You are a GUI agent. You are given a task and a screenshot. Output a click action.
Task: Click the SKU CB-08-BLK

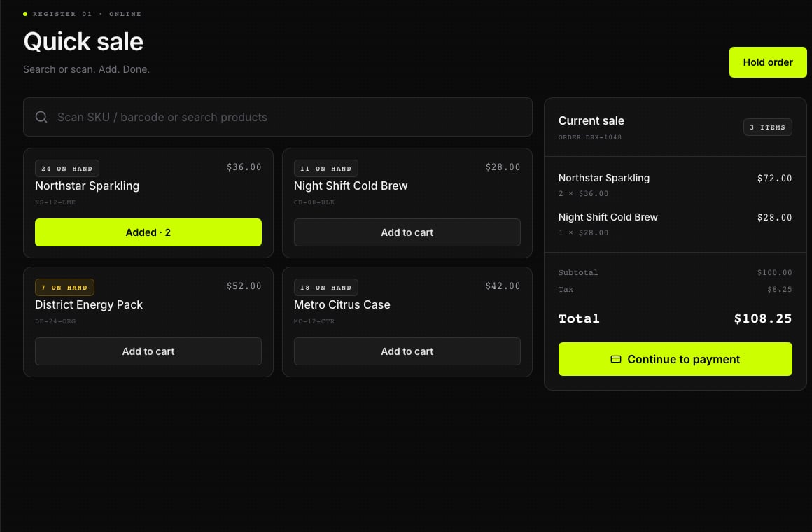pos(314,202)
